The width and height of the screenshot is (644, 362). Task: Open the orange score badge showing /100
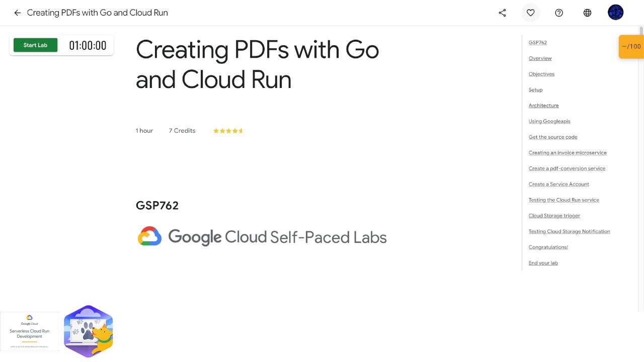click(631, 47)
